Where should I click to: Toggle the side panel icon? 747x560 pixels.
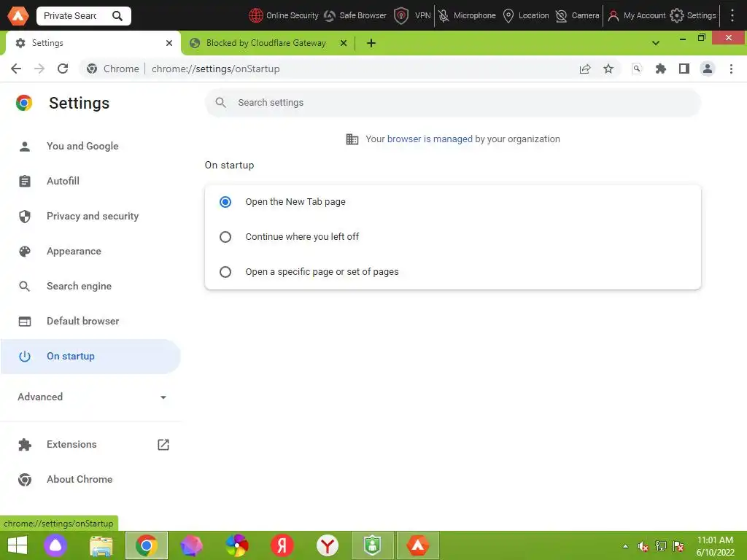tap(684, 69)
